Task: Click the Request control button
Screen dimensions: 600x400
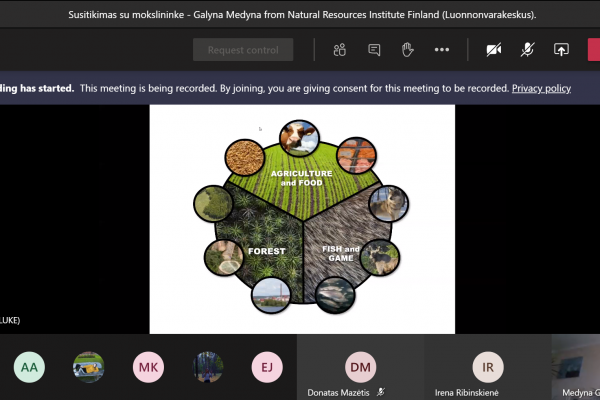Action: pos(243,50)
